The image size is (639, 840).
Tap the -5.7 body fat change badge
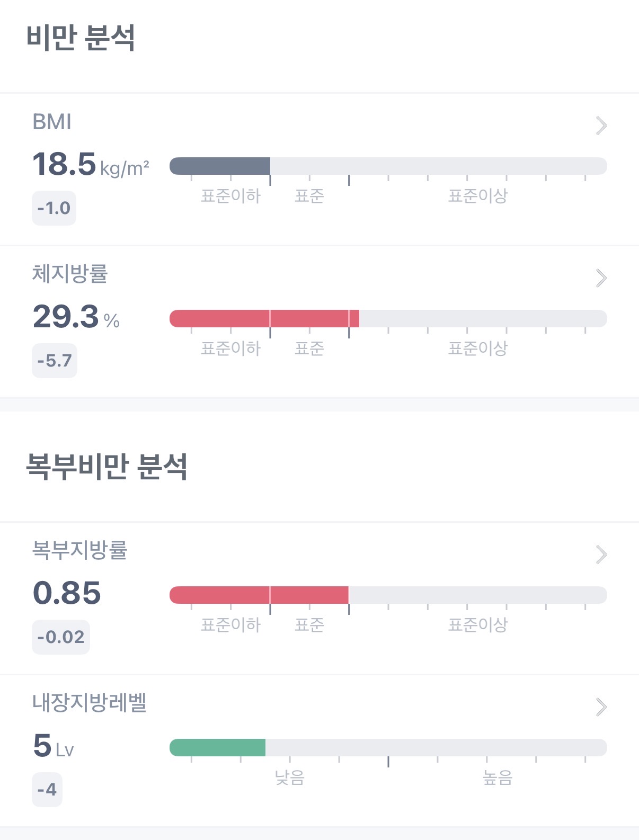[x=55, y=361]
